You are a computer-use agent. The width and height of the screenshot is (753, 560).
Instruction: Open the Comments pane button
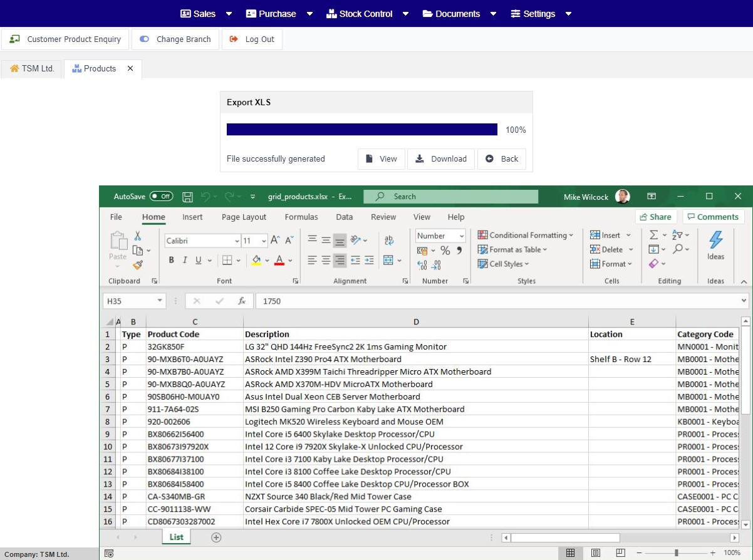pos(714,217)
